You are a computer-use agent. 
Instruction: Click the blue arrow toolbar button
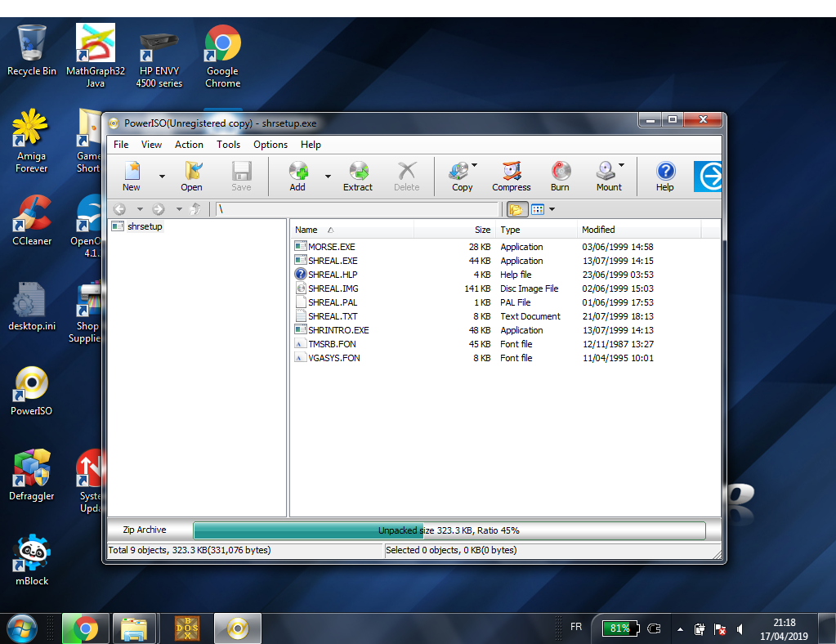708,177
